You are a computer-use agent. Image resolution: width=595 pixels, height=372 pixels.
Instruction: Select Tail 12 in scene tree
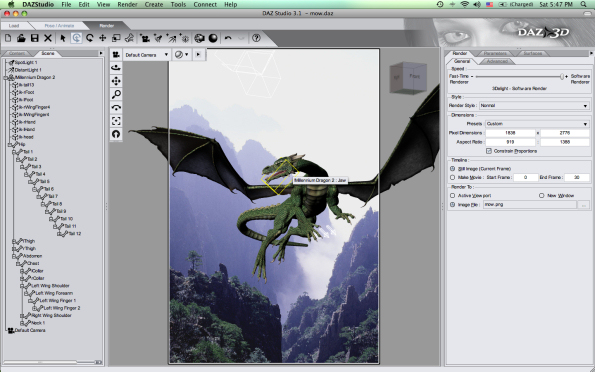coord(75,234)
